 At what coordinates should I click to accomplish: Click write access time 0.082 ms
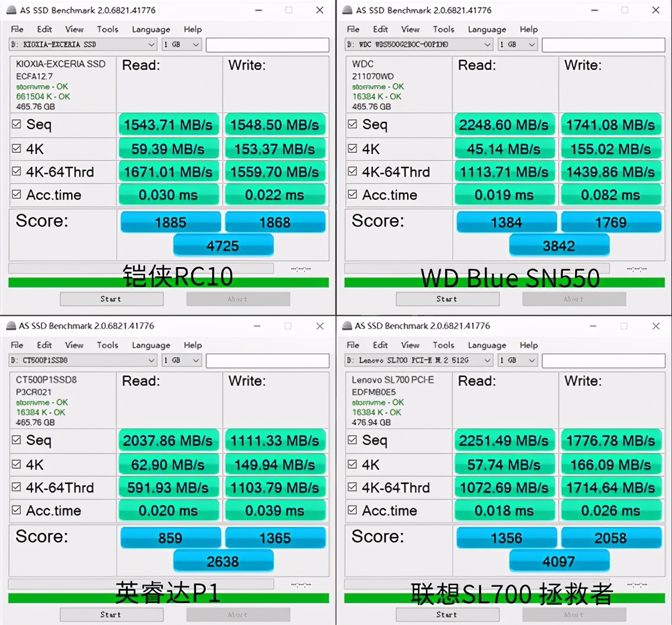tap(611, 195)
